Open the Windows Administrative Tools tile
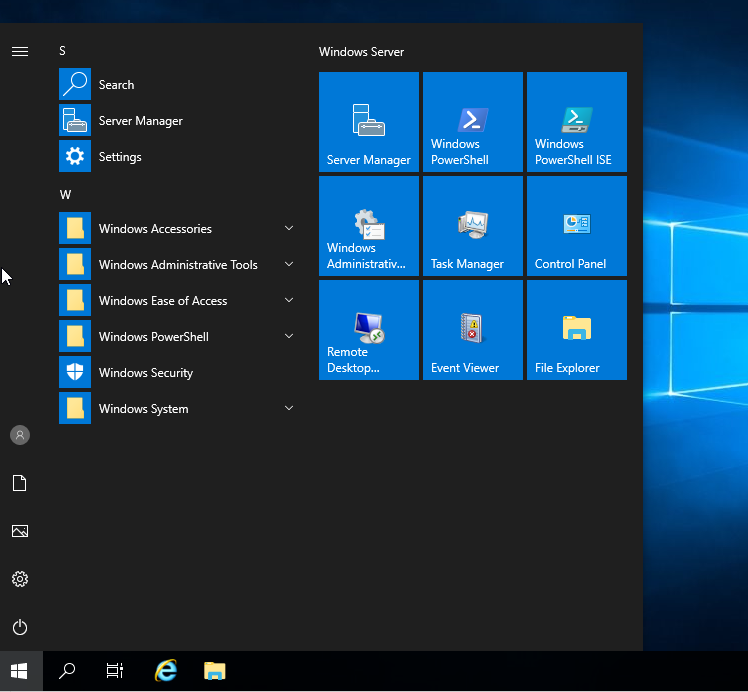This screenshot has height=692, width=748. point(369,226)
